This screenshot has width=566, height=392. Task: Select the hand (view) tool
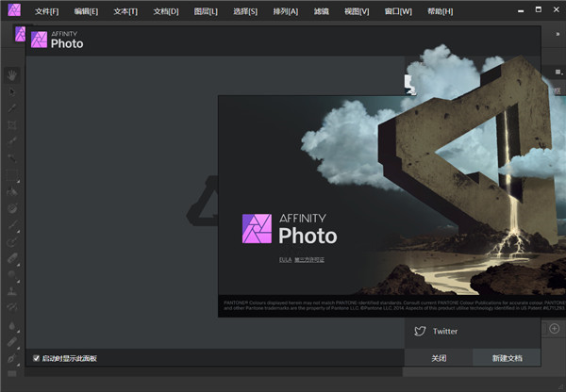pyautogui.click(x=11, y=74)
